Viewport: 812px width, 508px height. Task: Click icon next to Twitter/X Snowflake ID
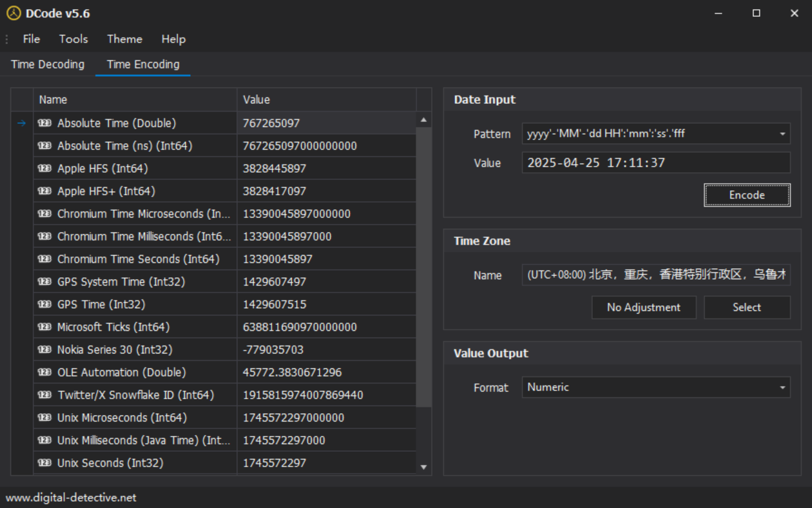(x=45, y=395)
